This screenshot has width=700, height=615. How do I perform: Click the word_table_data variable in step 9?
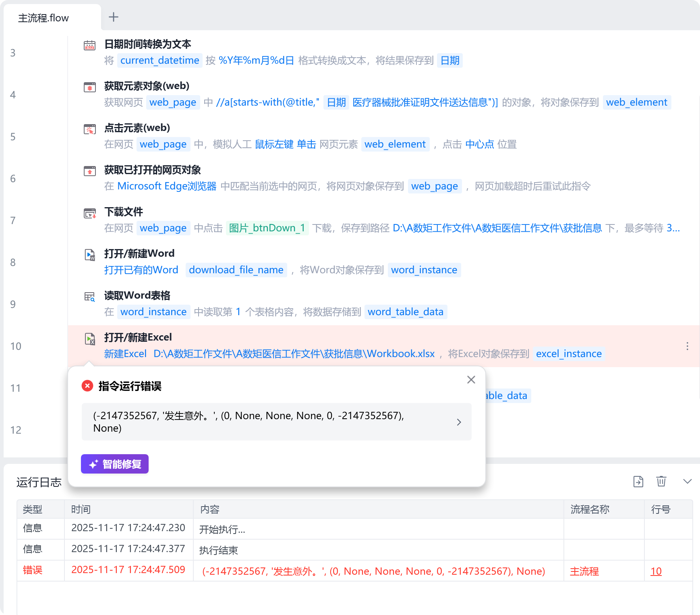coord(406,312)
